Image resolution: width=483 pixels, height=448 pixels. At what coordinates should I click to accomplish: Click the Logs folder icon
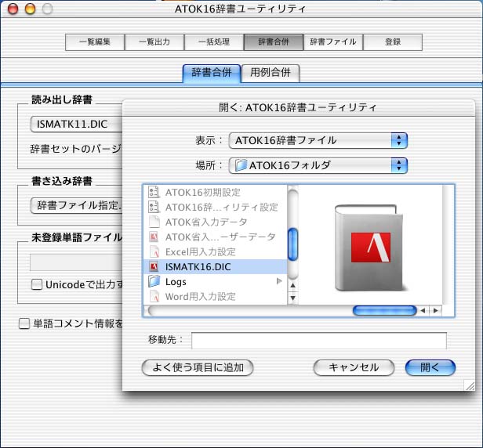154,281
